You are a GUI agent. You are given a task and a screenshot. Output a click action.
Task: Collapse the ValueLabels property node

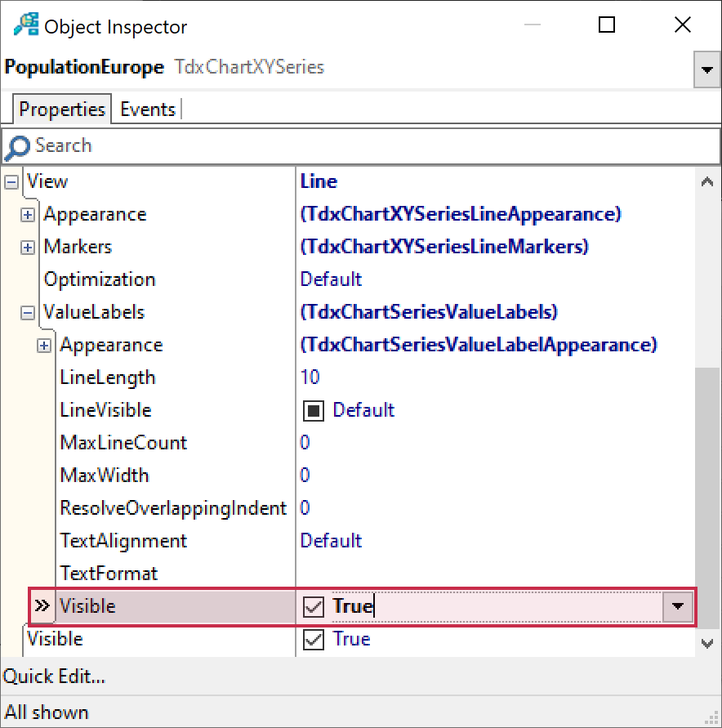coord(28,312)
